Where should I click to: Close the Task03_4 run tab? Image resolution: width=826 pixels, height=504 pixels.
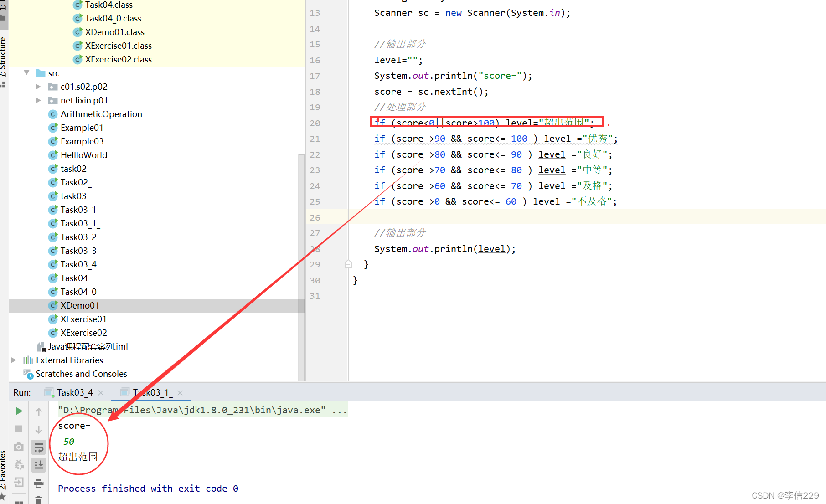[101, 393]
